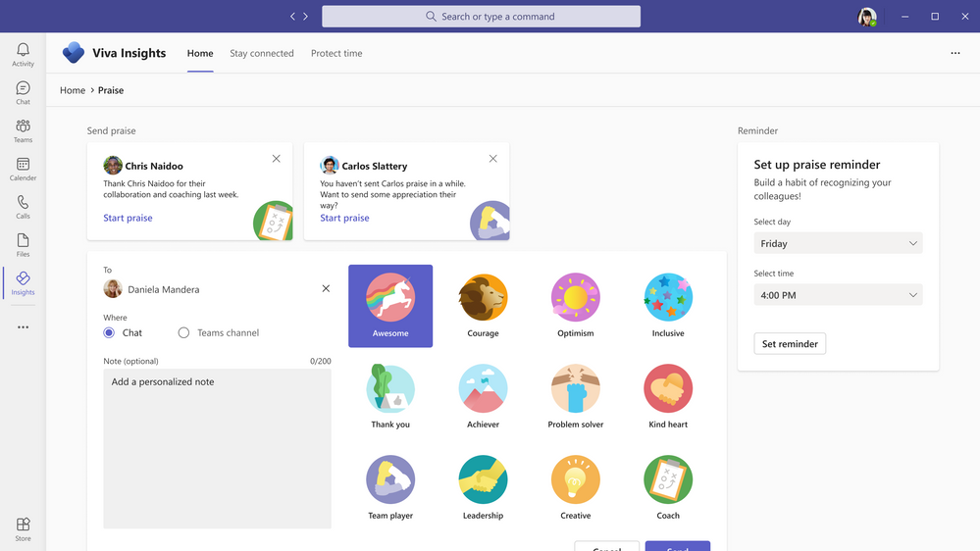Open the Activity bell icon
This screenshot has height=551, width=980.
pyautogui.click(x=24, y=54)
